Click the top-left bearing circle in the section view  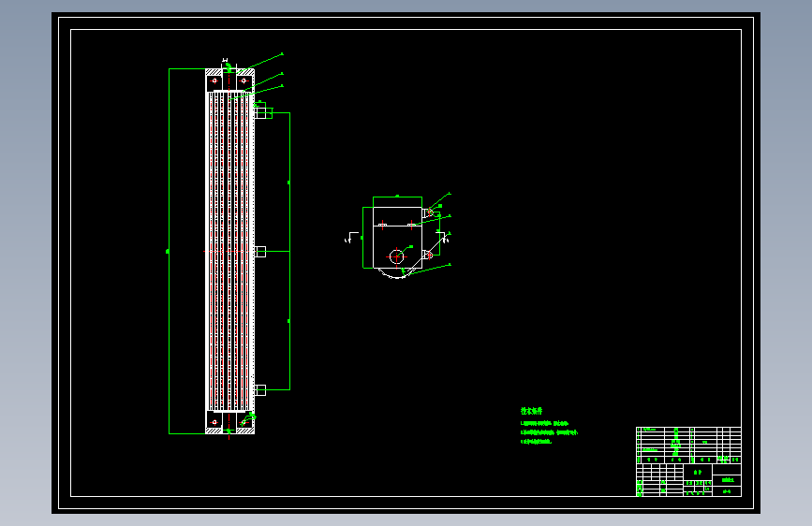click(x=214, y=80)
